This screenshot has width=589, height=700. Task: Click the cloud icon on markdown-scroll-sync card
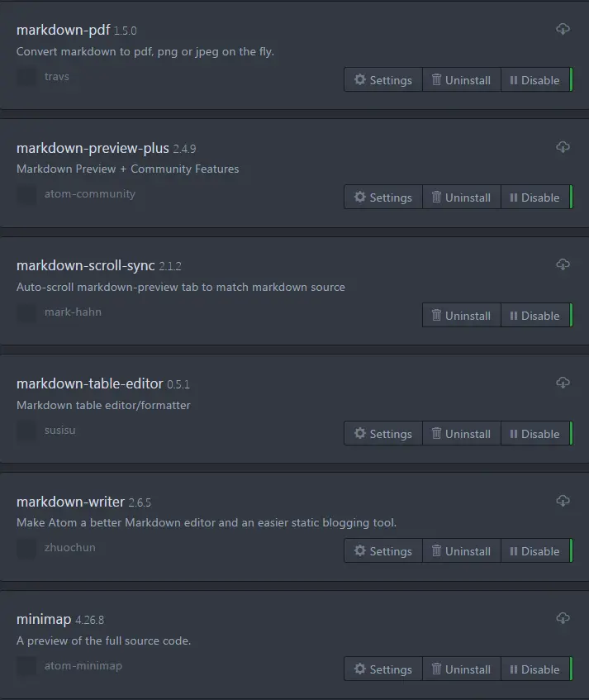(563, 264)
